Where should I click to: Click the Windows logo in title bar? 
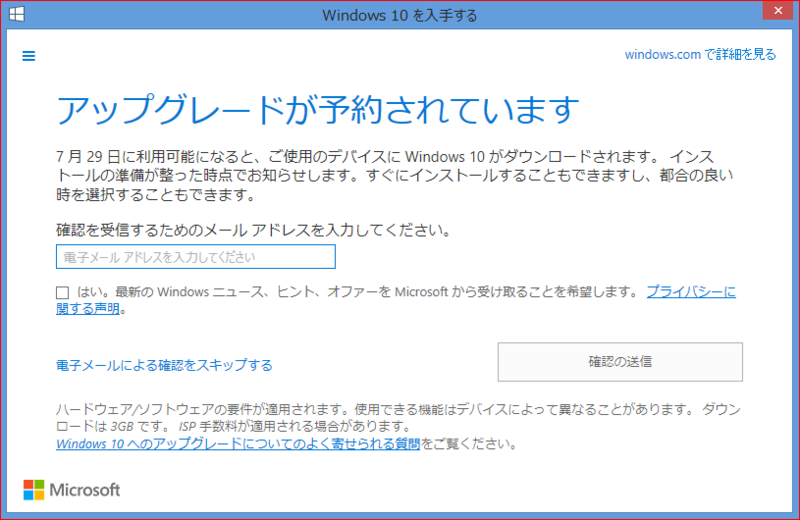[x=17, y=14]
